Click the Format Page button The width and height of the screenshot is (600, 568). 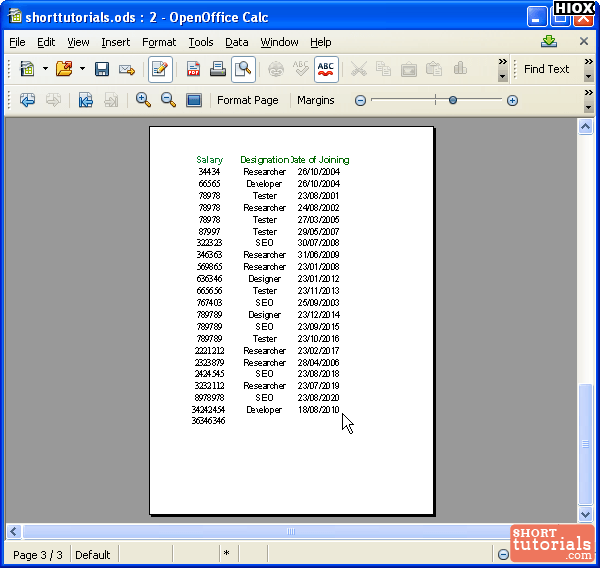click(248, 100)
